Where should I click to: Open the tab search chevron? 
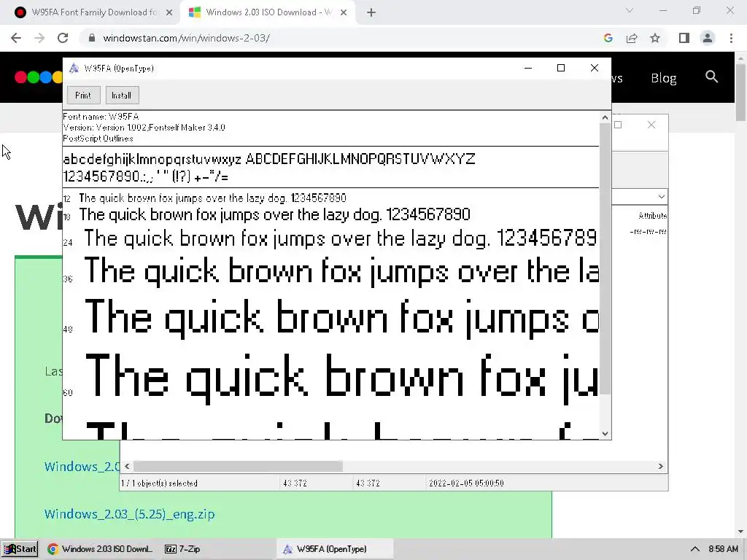[x=630, y=10]
